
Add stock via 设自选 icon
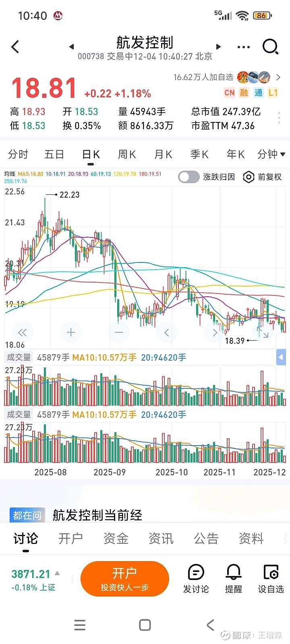click(271, 579)
